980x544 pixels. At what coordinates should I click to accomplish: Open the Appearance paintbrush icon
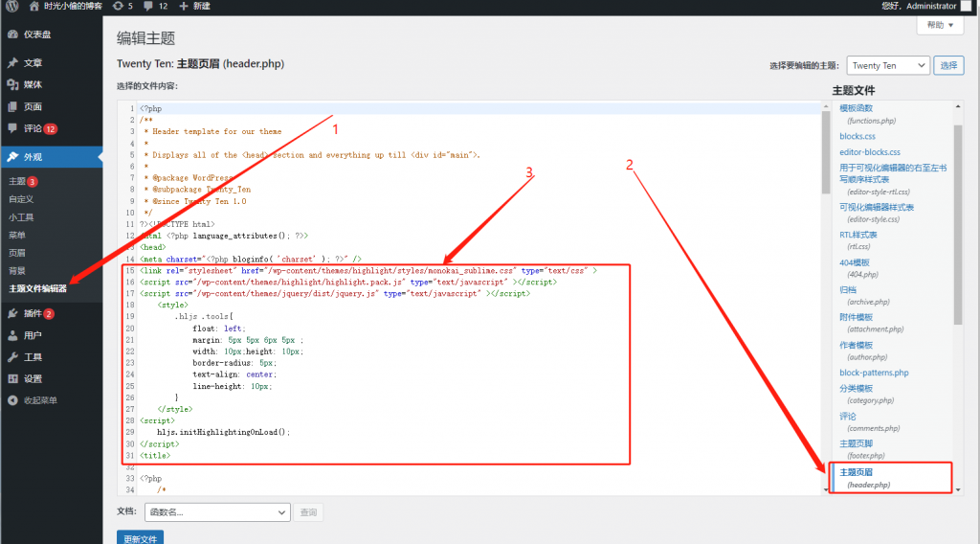point(12,157)
